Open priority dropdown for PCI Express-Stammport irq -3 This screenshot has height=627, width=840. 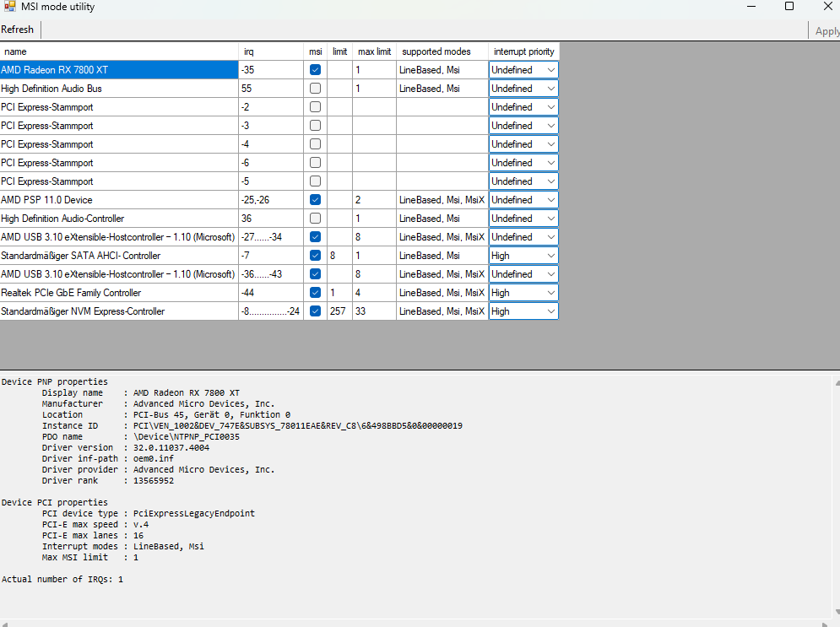(523, 125)
